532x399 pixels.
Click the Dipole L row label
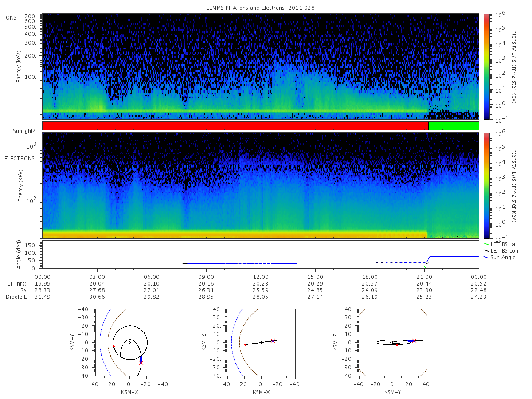16,297
